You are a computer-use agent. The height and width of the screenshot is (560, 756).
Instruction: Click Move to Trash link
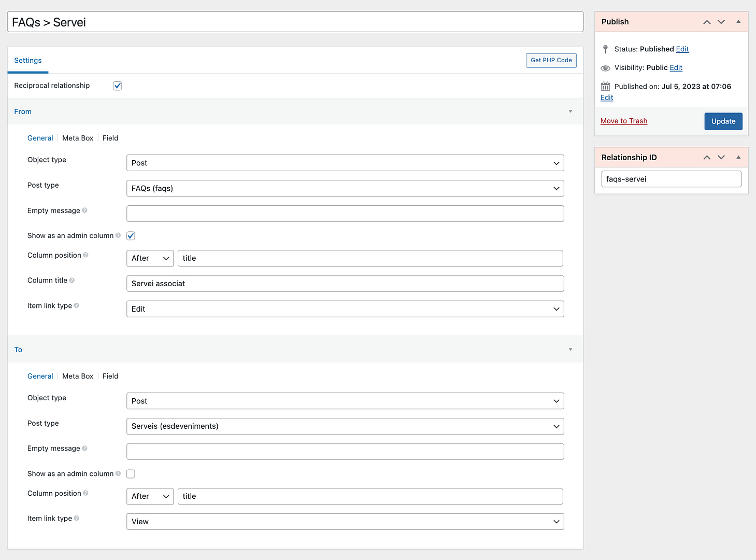[624, 121]
